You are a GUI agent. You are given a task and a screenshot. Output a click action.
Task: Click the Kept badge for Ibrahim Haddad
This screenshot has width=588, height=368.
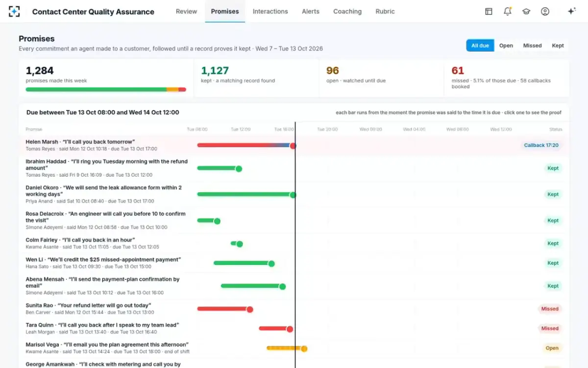(553, 168)
